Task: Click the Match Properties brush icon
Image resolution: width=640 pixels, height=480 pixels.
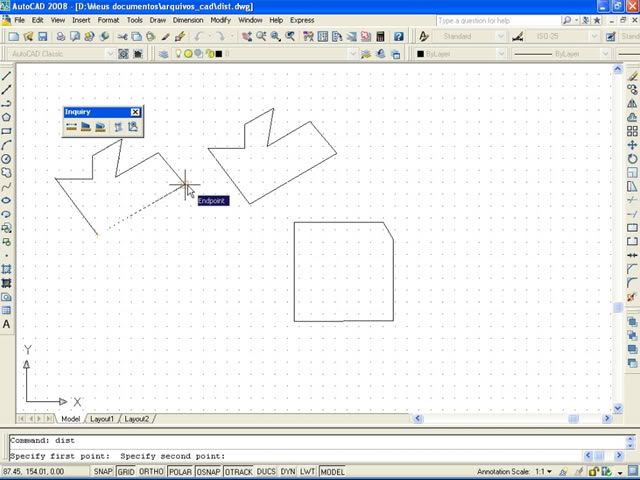Action: (x=165, y=37)
